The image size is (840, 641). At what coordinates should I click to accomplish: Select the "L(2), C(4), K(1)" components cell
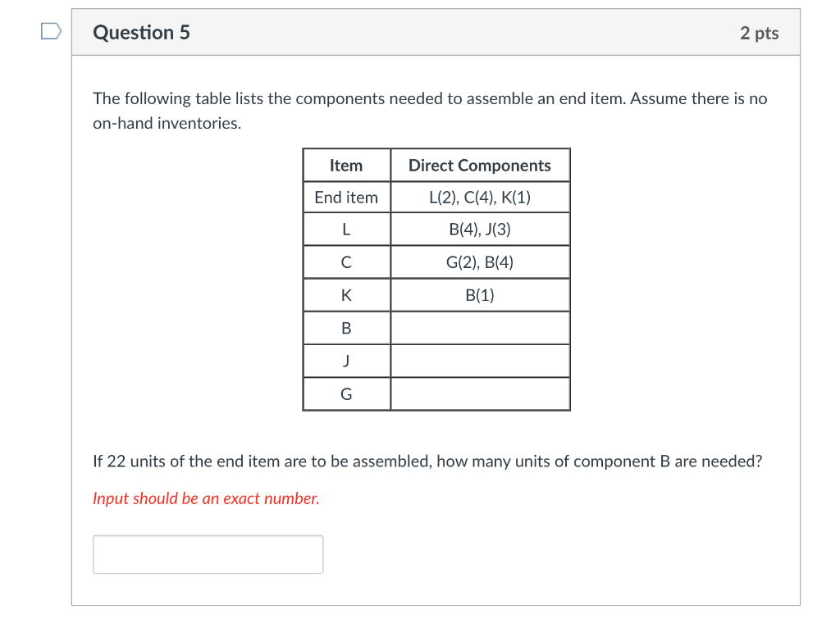480,197
